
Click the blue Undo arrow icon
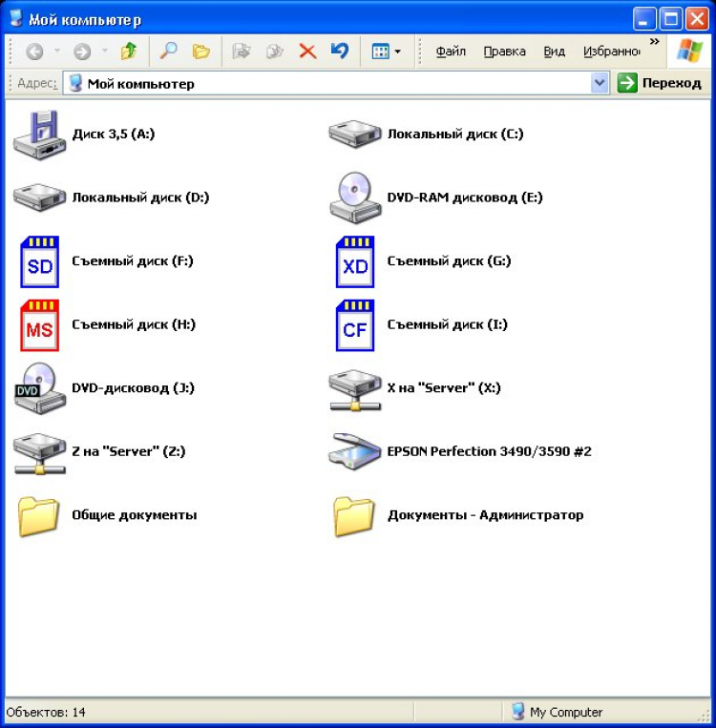340,51
